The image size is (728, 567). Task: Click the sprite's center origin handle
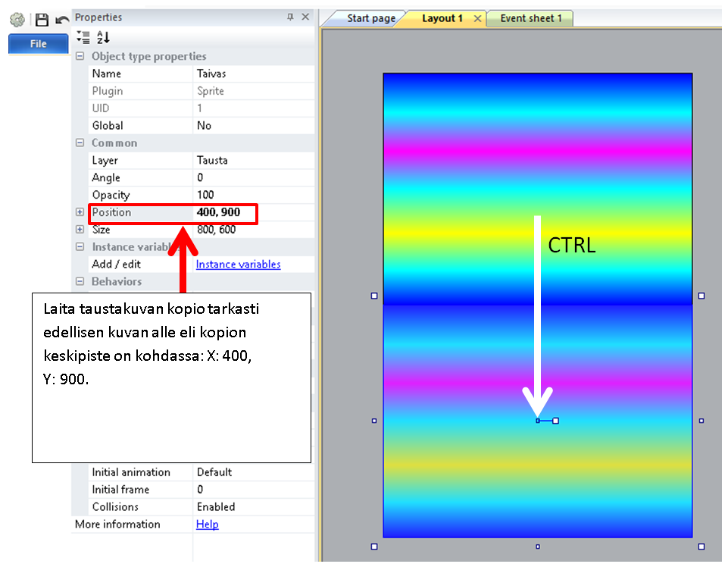pyautogui.click(x=538, y=421)
